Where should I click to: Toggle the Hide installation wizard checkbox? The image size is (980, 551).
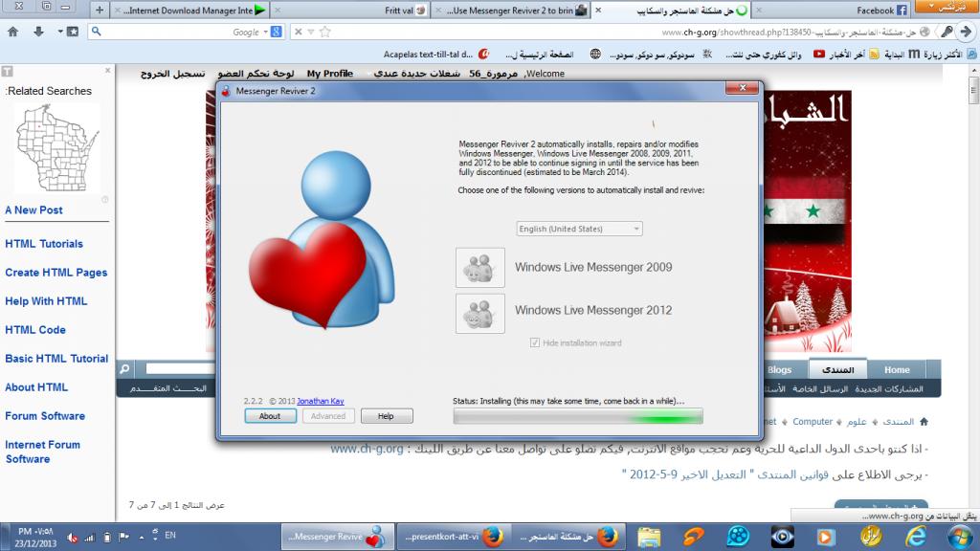(x=535, y=342)
